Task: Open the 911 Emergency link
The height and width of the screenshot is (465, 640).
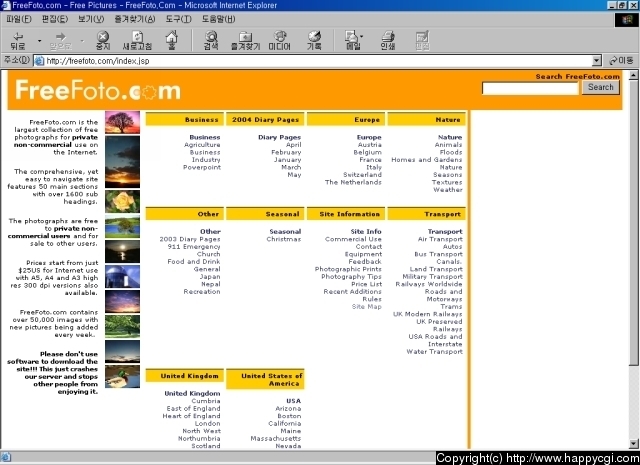Action: tap(194, 247)
